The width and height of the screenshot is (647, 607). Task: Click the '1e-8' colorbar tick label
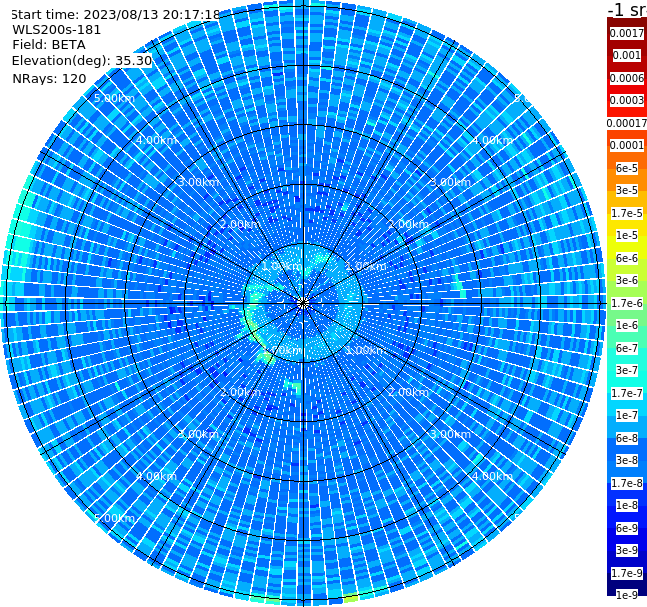coord(627,505)
